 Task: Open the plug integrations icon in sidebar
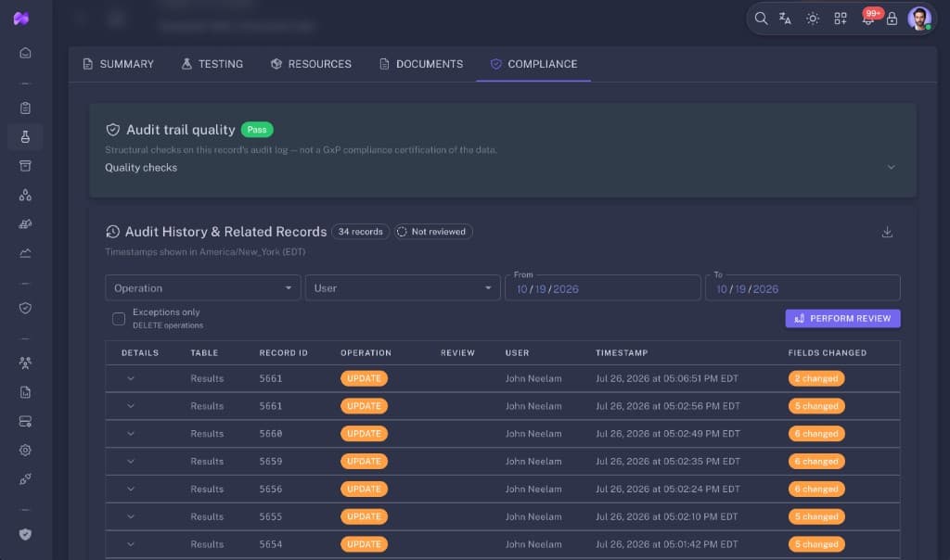(x=25, y=479)
